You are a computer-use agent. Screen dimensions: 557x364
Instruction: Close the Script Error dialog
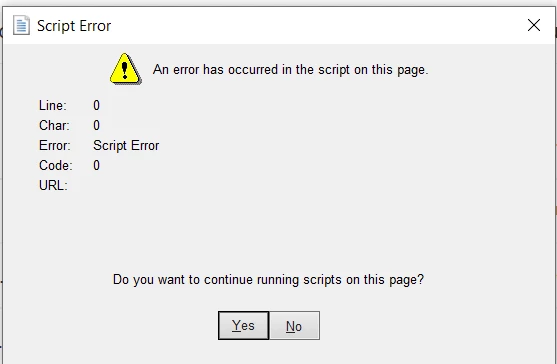[534, 25]
